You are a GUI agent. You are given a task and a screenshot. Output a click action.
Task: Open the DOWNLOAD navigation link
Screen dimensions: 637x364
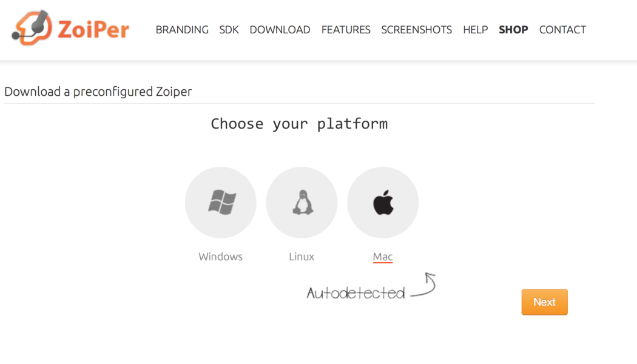click(280, 30)
